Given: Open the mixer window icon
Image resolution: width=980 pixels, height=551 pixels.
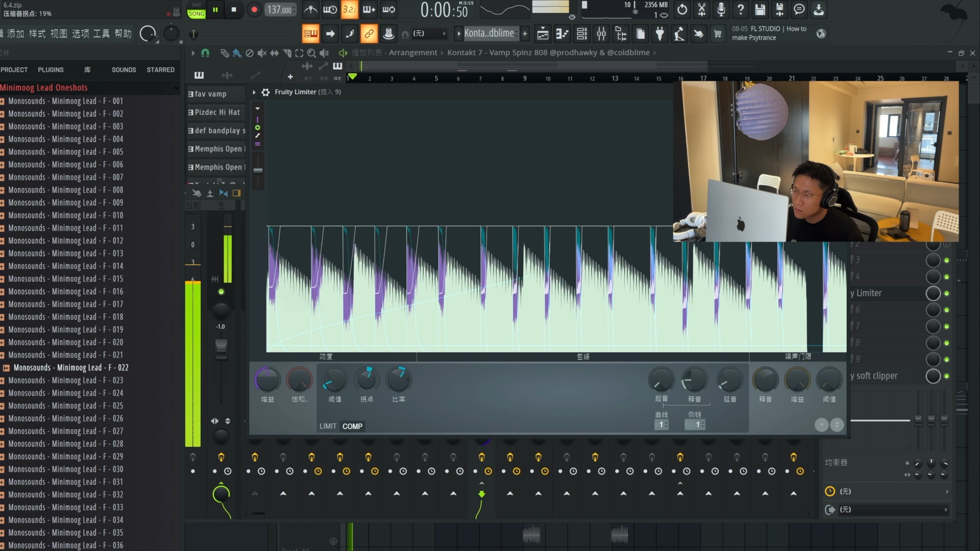Looking at the screenshot, I should (601, 34).
